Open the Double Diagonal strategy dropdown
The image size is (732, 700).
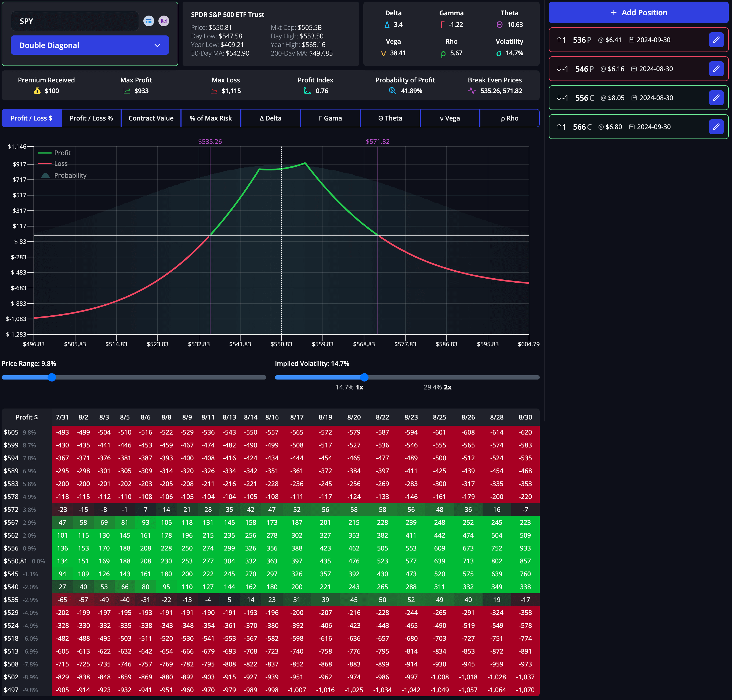tap(90, 45)
